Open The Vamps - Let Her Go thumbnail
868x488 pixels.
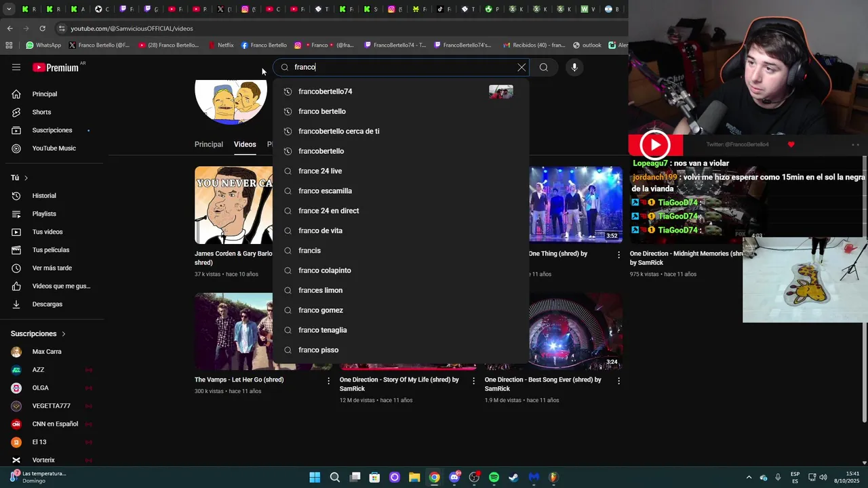pos(234,331)
